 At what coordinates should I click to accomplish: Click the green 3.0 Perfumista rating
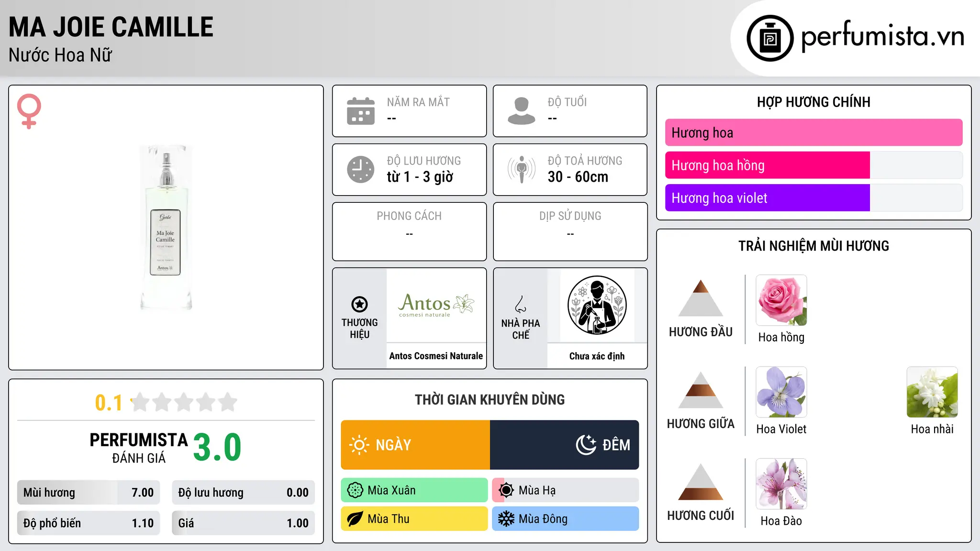(217, 448)
